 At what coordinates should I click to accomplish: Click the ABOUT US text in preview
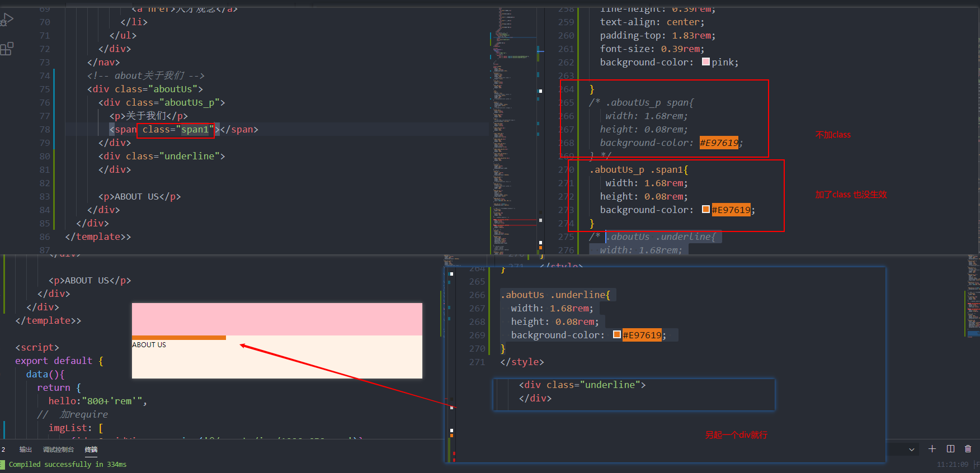click(149, 345)
